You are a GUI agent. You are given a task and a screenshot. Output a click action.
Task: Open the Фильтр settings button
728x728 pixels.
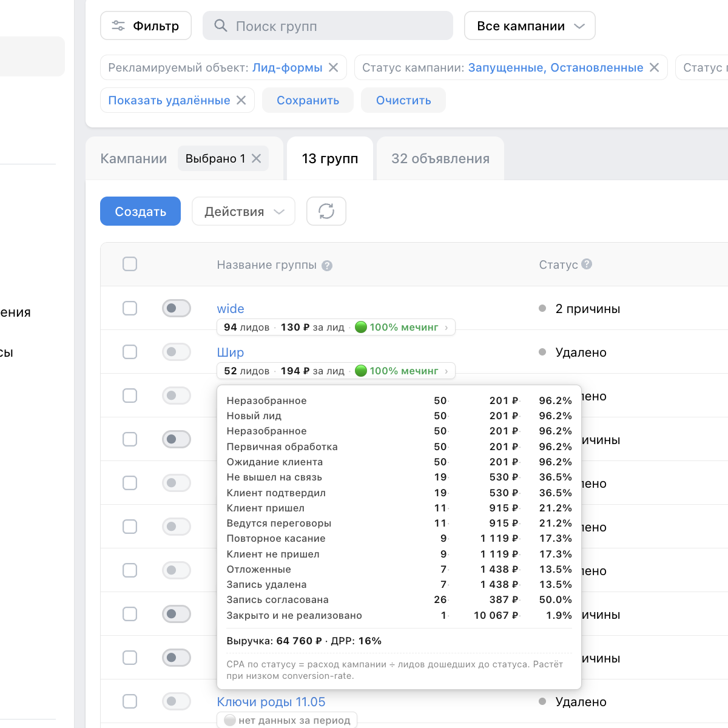(146, 26)
